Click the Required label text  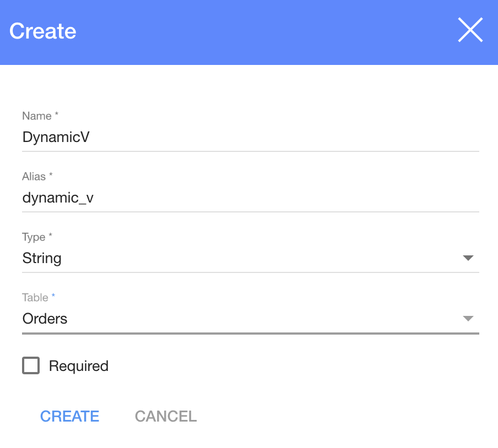[78, 366]
